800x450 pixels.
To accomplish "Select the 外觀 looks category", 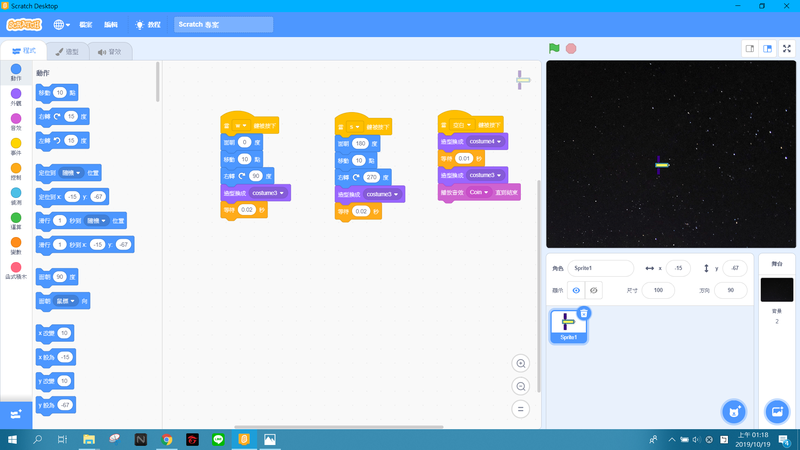I will pyautogui.click(x=16, y=97).
